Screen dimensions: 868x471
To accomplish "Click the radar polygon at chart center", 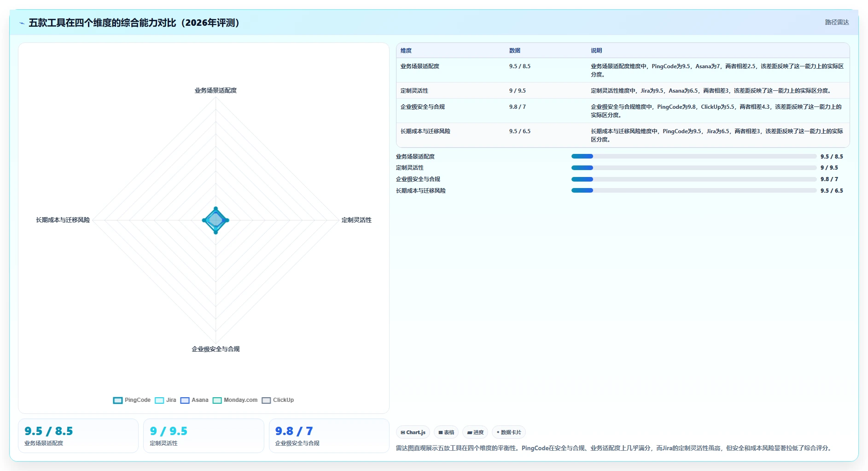I will (x=216, y=220).
